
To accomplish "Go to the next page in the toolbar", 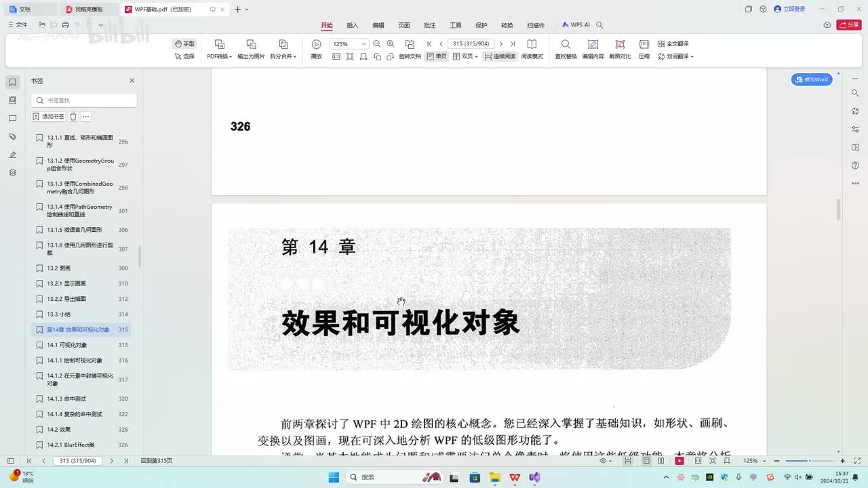I will click(x=501, y=43).
